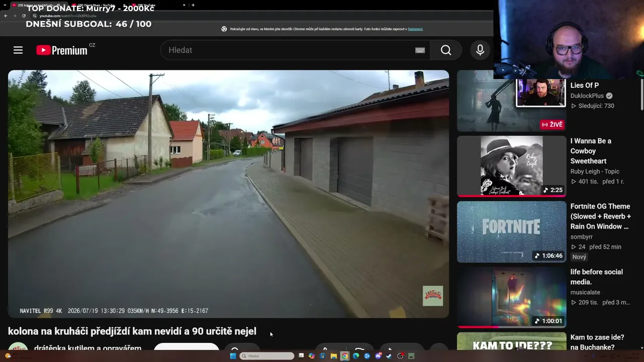Open the musicalate channel link

point(585,292)
